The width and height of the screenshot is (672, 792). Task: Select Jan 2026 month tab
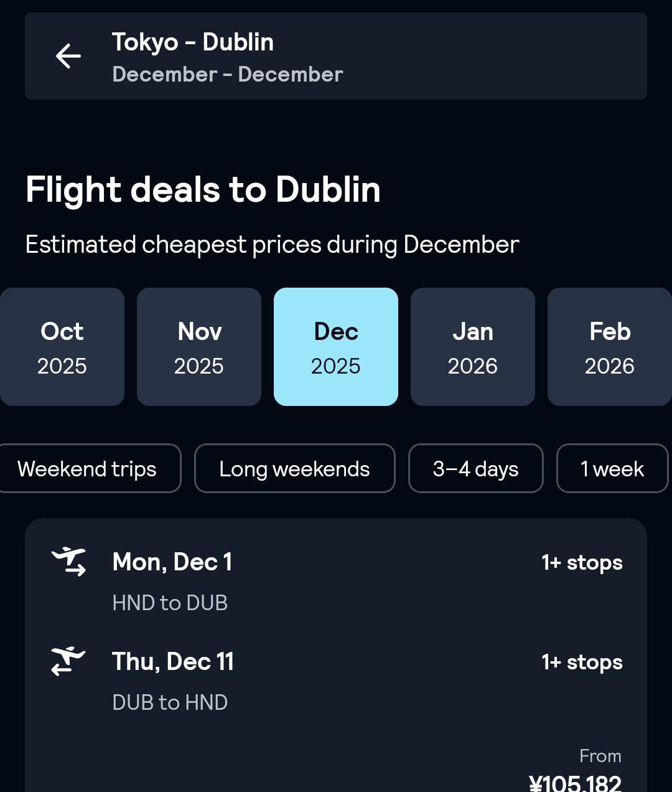click(473, 347)
